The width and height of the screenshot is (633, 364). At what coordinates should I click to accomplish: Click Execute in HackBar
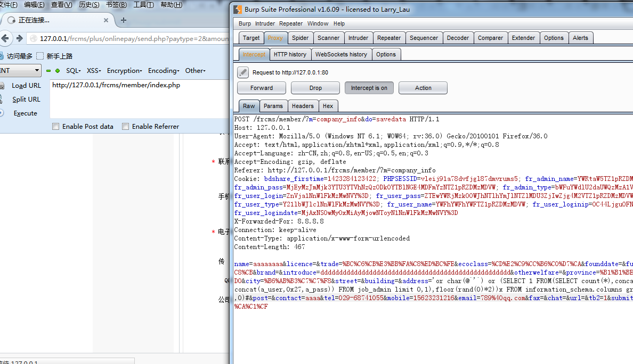click(x=26, y=113)
